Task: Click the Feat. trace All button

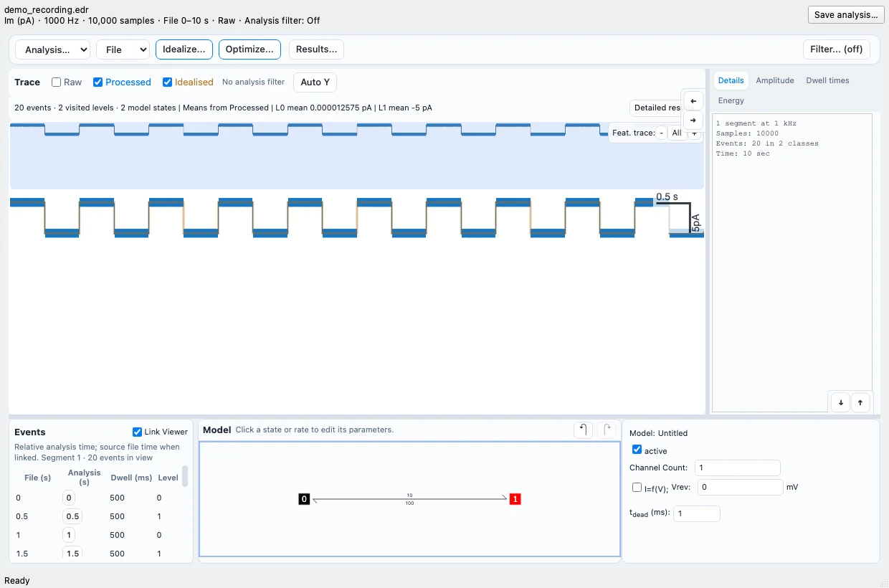Action: [x=677, y=133]
